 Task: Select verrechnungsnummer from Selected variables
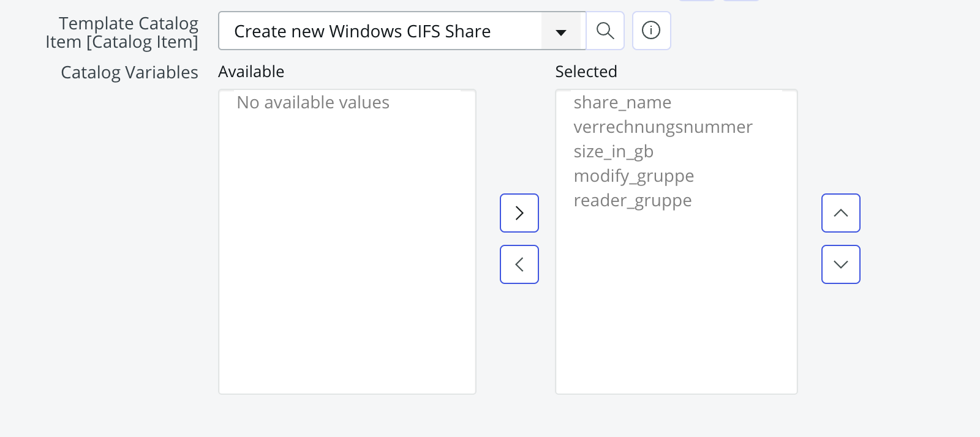coord(663,127)
